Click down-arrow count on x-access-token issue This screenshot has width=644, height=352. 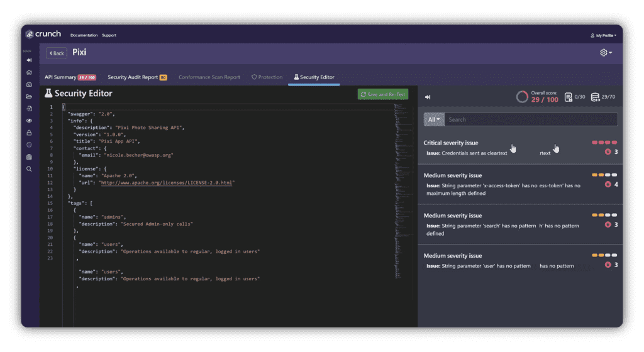point(611,185)
